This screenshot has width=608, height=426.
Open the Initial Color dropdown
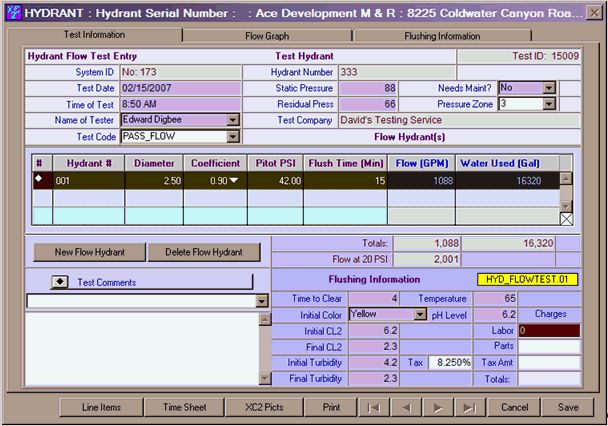tap(420, 314)
